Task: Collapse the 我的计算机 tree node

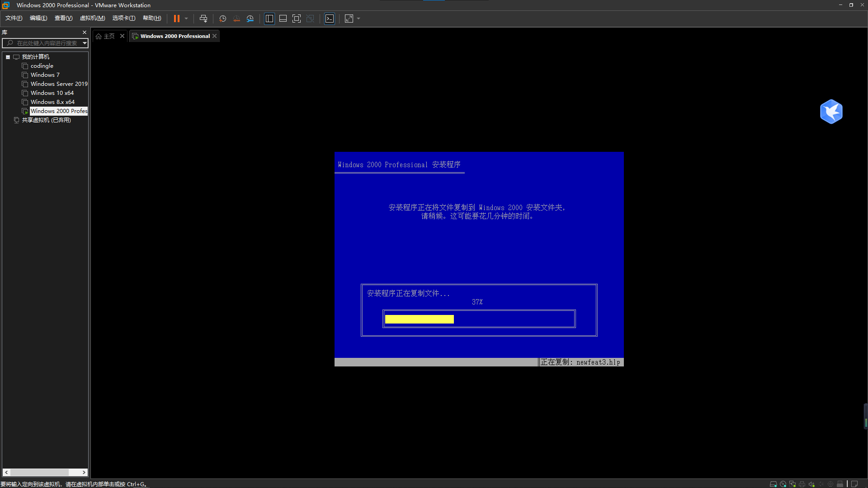Action: [x=8, y=57]
